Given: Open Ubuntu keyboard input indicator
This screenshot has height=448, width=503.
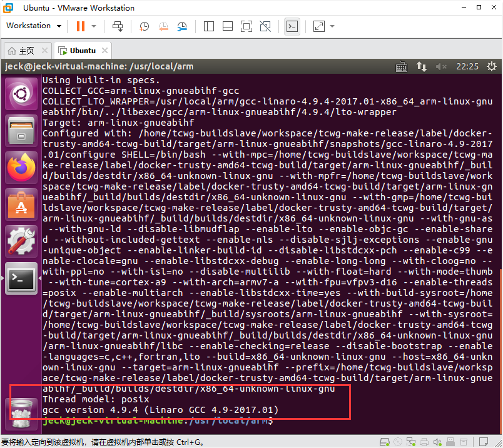Looking at the screenshot, I should (x=402, y=67).
